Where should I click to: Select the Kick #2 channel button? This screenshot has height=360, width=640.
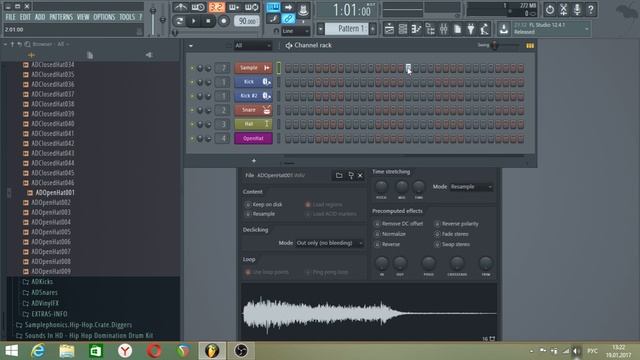[x=253, y=96]
